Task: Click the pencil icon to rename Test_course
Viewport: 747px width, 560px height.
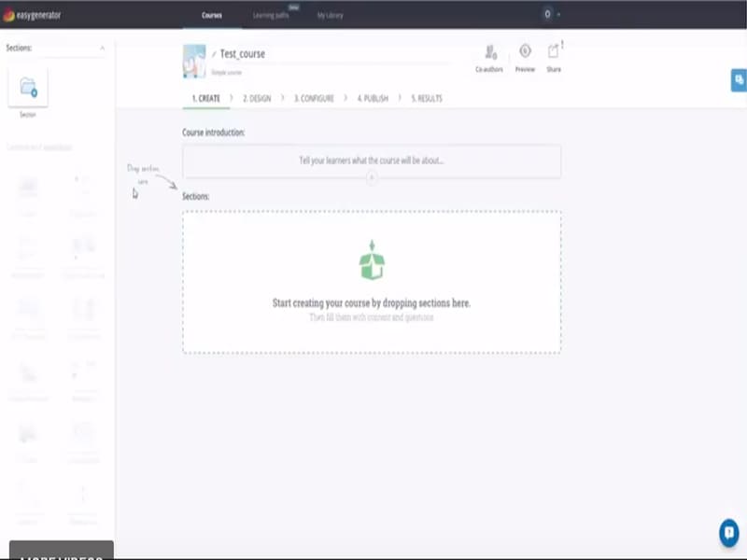Action: pyautogui.click(x=215, y=52)
